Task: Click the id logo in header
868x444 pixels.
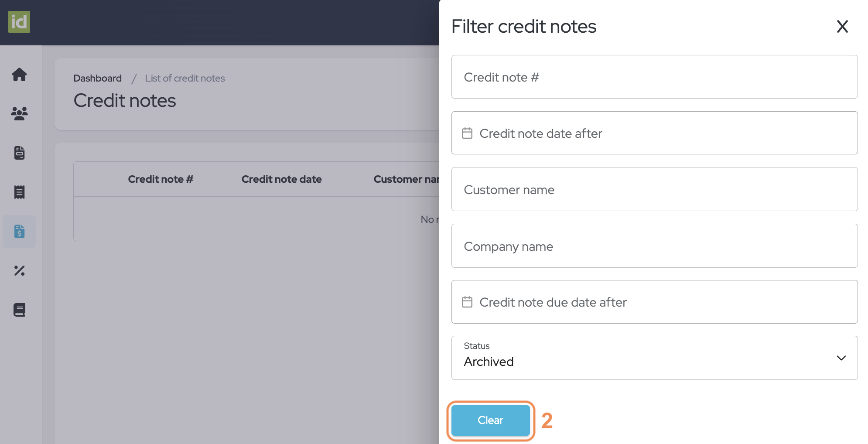Action: click(x=19, y=22)
